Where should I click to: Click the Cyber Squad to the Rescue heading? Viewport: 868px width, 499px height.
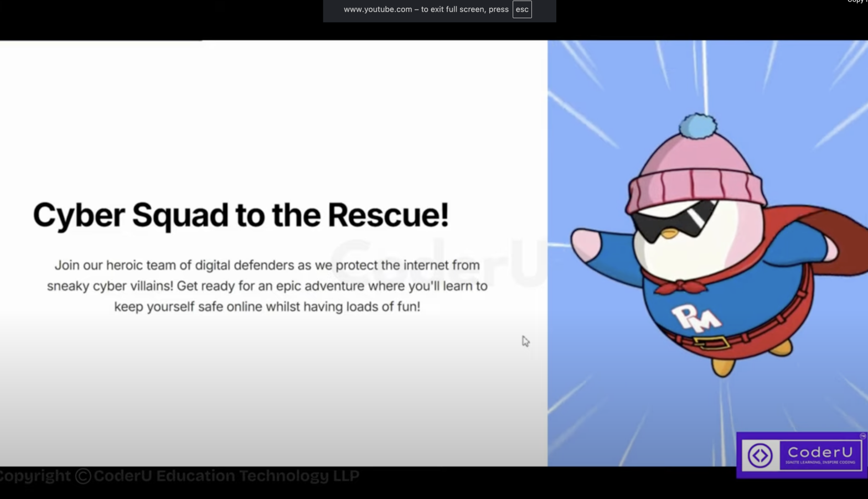point(240,215)
